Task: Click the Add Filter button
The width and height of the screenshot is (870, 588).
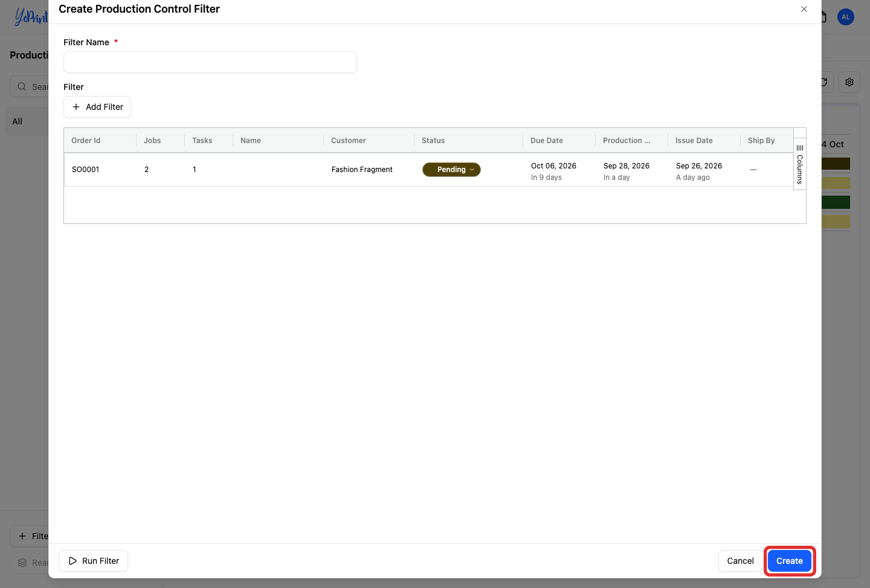Action: pos(97,107)
